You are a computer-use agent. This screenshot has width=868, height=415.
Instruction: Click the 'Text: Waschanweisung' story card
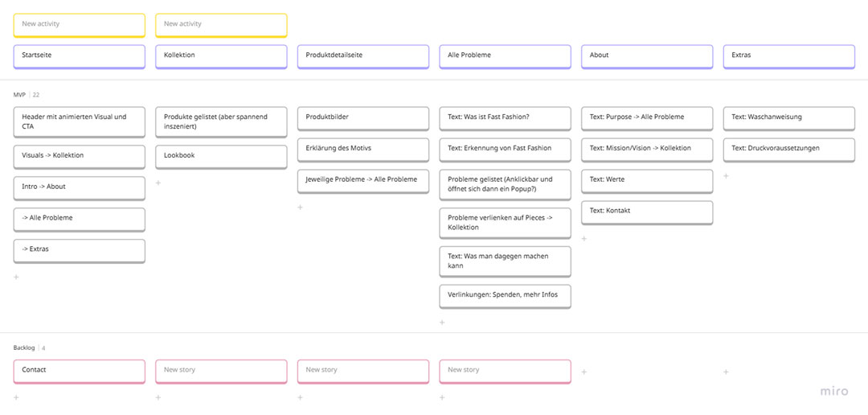788,117
